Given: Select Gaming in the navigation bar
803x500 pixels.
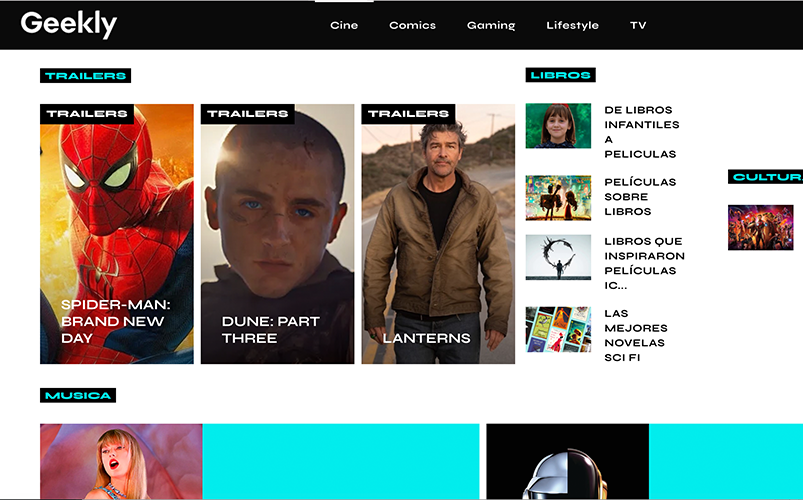Looking at the screenshot, I should (x=491, y=25).
